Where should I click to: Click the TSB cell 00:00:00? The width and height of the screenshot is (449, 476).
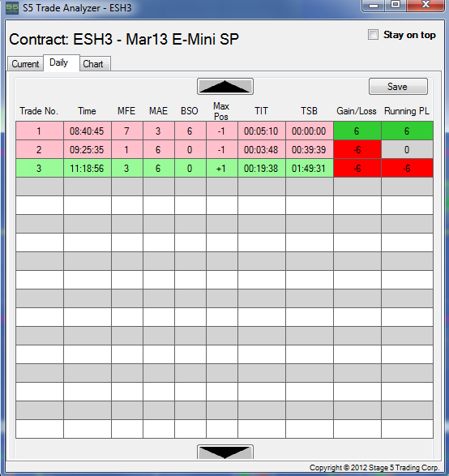(310, 131)
